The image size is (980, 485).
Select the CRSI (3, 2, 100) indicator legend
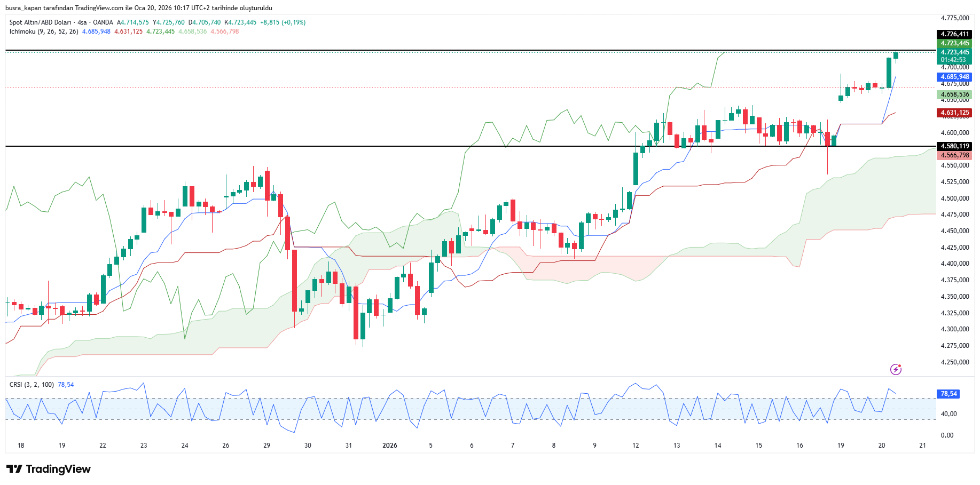pyautogui.click(x=32, y=385)
